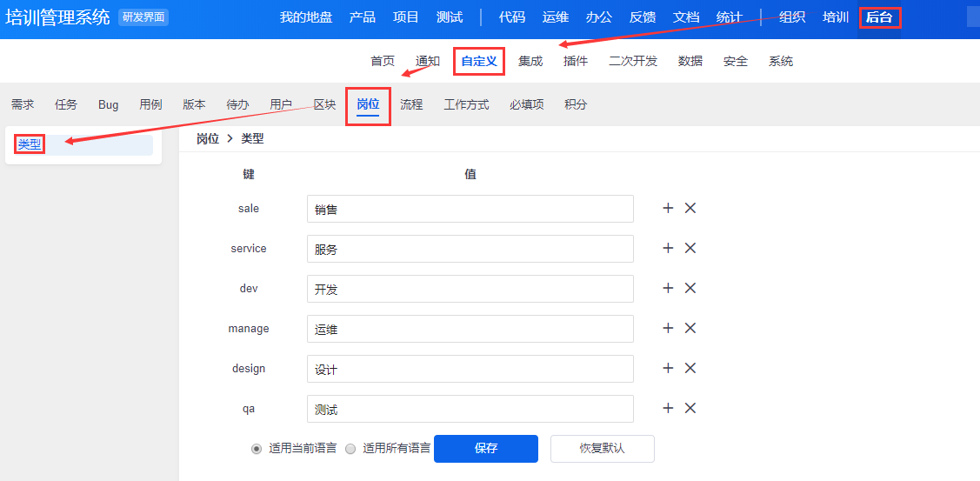Switch to the 通知 sub-navigation tab

click(x=428, y=61)
